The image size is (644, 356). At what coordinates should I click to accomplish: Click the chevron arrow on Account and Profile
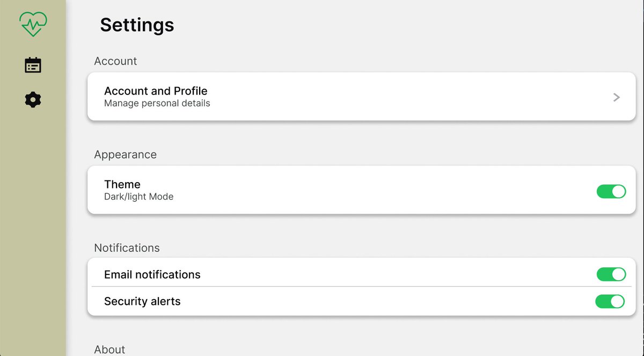(x=617, y=97)
